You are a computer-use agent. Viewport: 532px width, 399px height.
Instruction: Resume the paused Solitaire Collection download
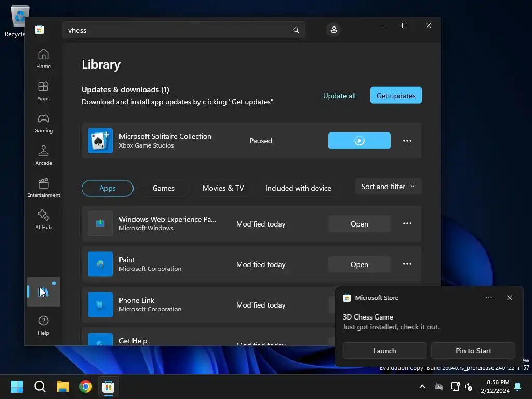pos(360,140)
